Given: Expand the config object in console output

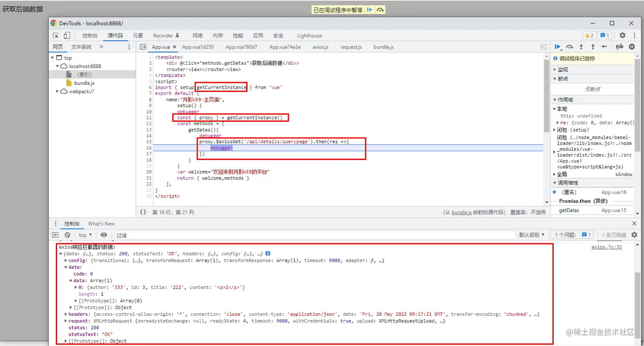Looking at the screenshot, I should [66, 260].
